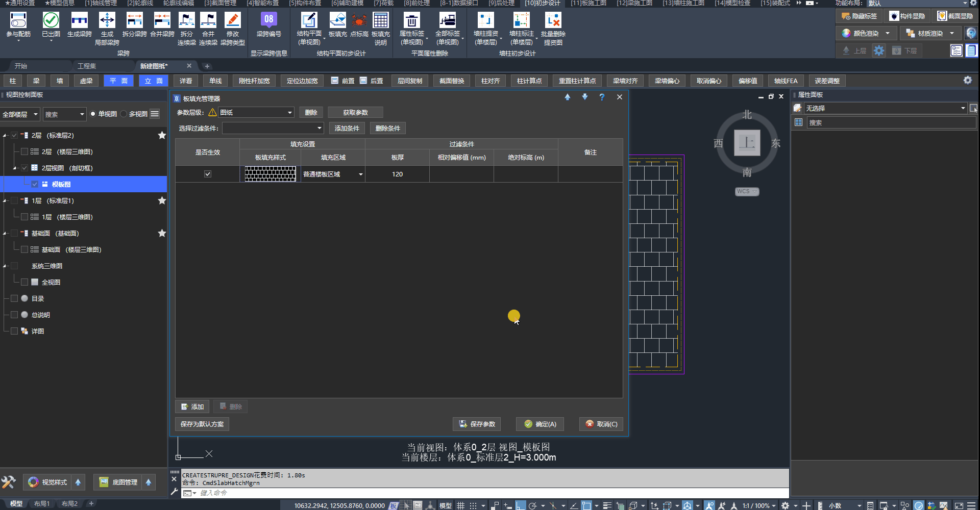Select the 点标高 tool icon
This screenshot has width=980, height=510.
359,21
